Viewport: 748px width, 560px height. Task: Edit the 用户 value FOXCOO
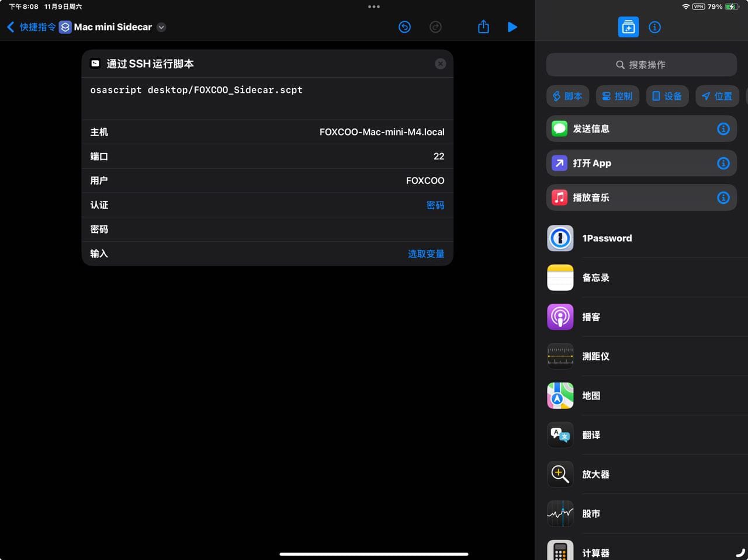tap(425, 181)
